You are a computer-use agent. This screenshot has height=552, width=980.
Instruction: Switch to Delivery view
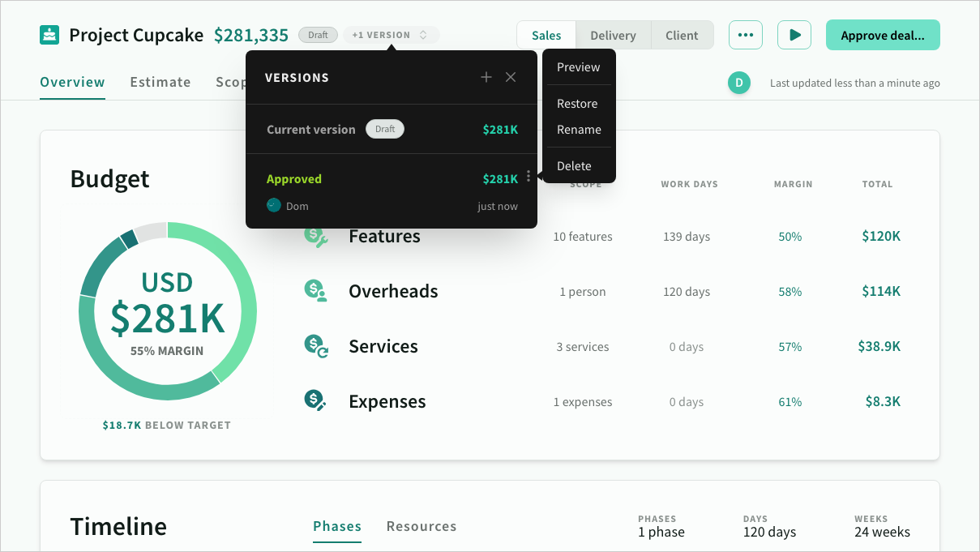(613, 35)
